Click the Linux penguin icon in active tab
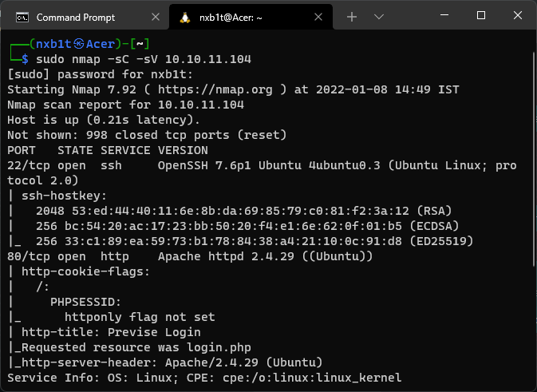Image resolution: width=537 pixels, height=392 pixels. [185, 17]
